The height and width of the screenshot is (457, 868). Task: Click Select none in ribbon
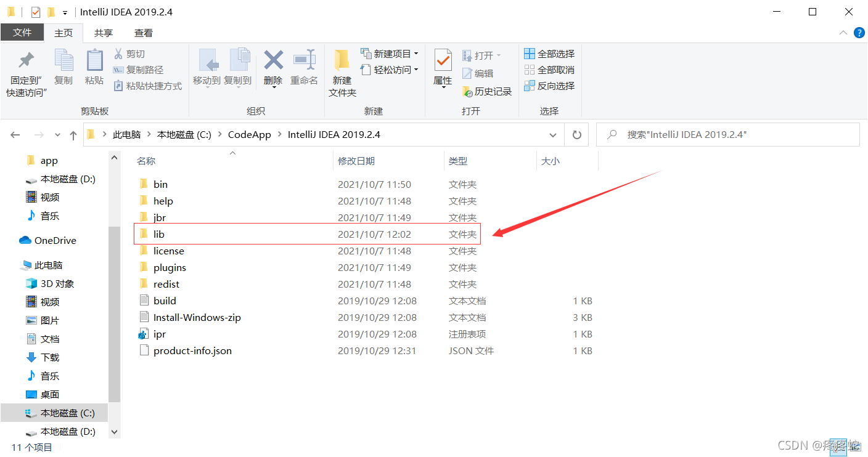549,70
